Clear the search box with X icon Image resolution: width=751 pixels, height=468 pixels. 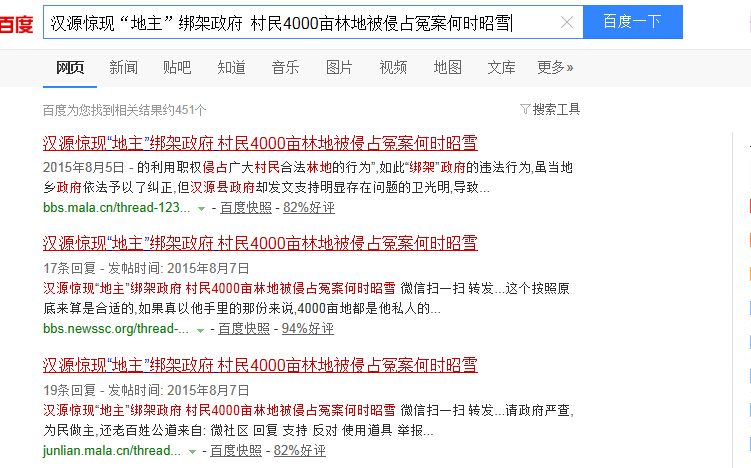click(x=566, y=22)
